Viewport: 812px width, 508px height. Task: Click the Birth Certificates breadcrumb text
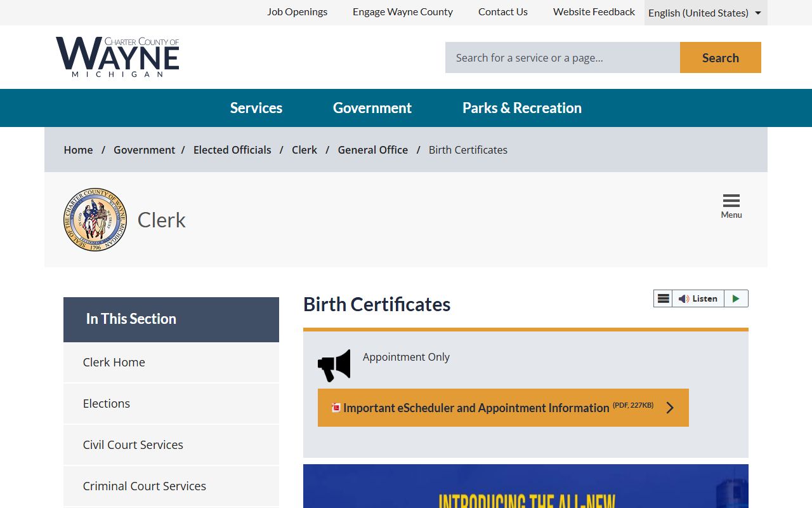[468, 150]
